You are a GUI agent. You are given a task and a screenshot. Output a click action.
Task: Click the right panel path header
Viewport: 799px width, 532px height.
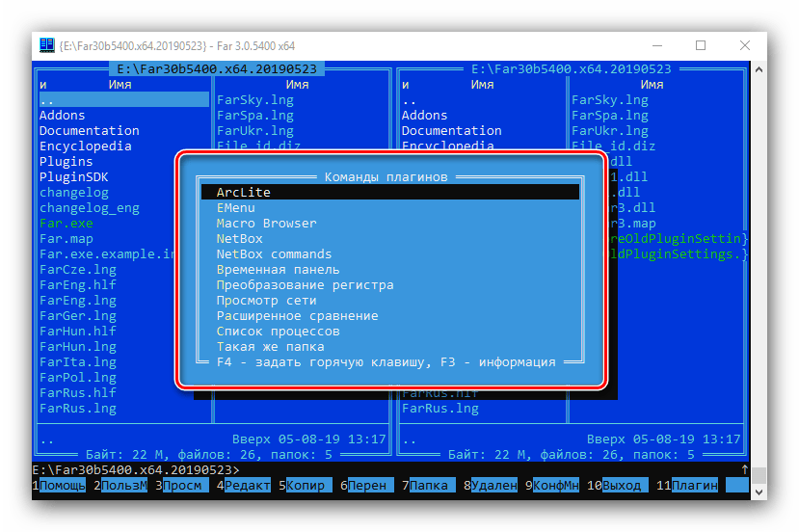pos(572,68)
